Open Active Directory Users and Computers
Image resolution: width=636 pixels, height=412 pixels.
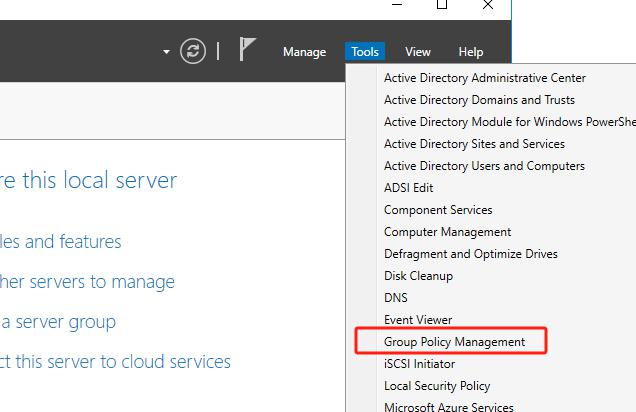point(484,166)
